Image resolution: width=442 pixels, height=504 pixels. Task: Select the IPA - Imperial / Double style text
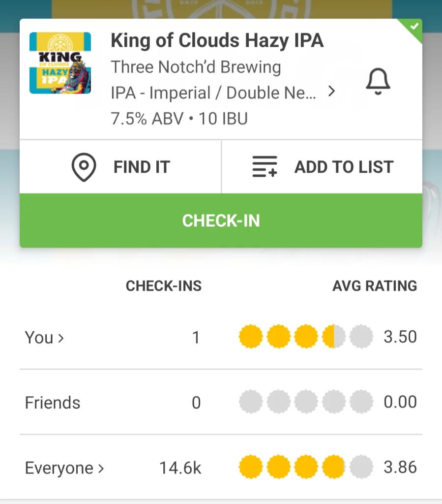213,93
